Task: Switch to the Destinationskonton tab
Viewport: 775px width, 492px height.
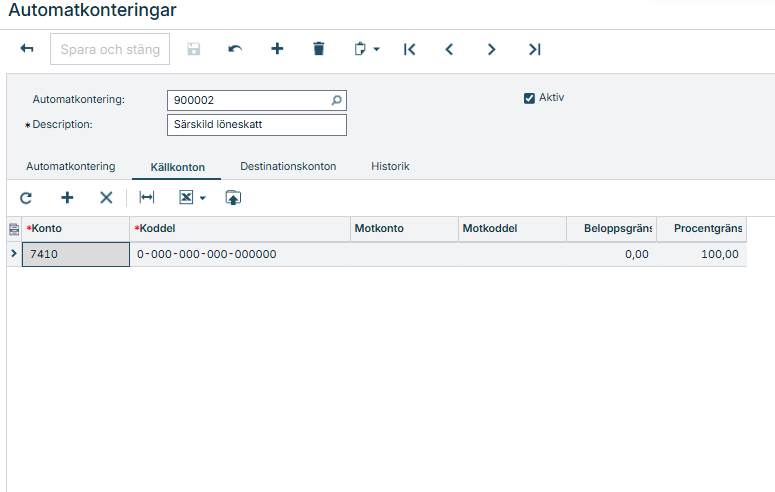Action: coord(288,166)
